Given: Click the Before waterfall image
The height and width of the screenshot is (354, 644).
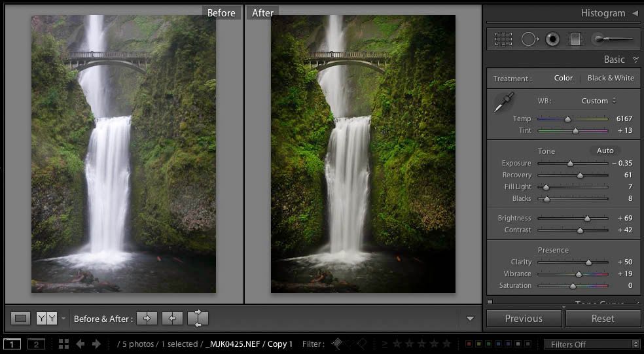Looking at the screenshot, I should coord(124,154).
